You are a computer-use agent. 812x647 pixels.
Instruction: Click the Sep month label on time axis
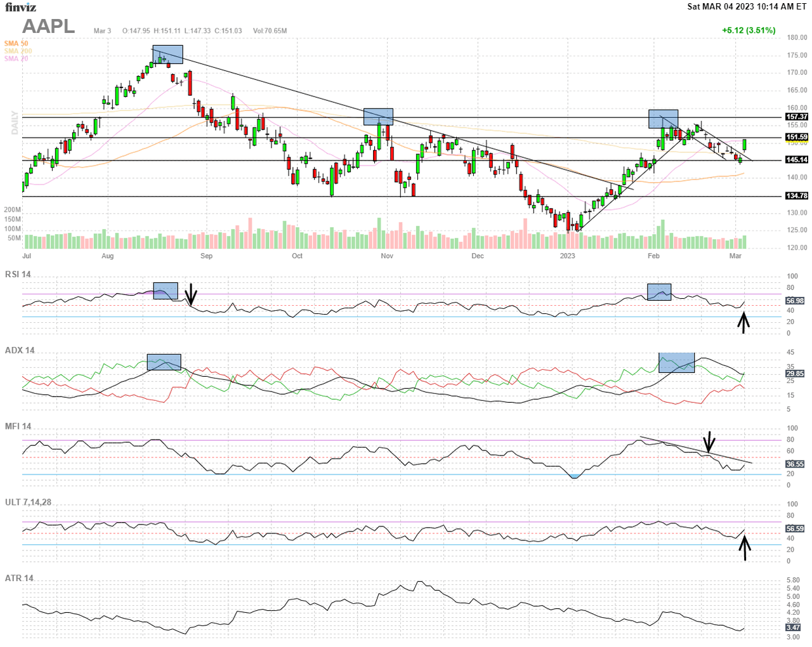[206, 256]
